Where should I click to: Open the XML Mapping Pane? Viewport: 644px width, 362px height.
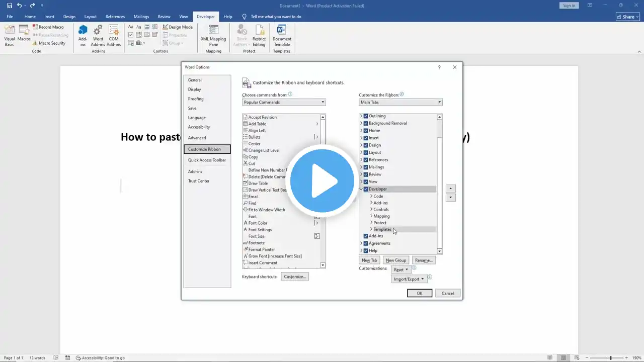(x=213, y=35)
